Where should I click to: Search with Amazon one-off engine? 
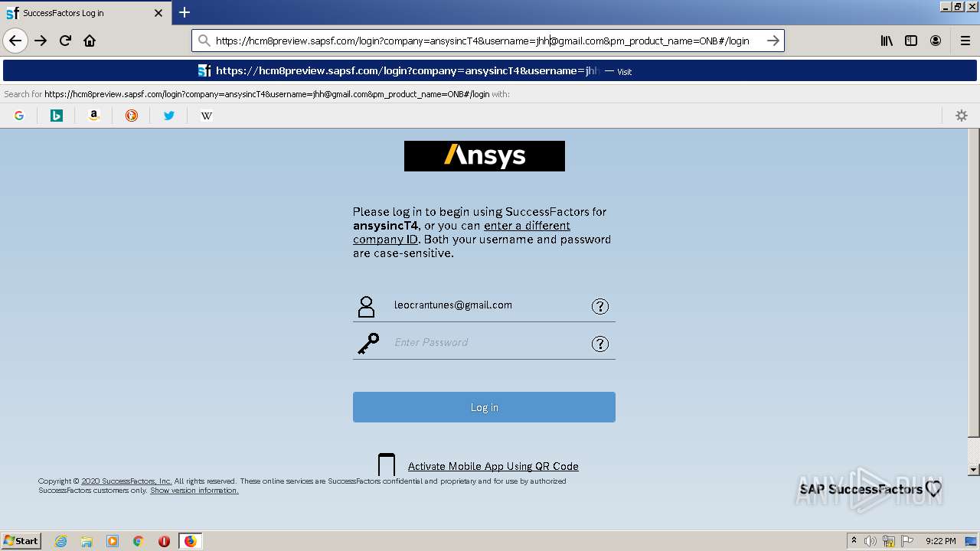[94, 116]
